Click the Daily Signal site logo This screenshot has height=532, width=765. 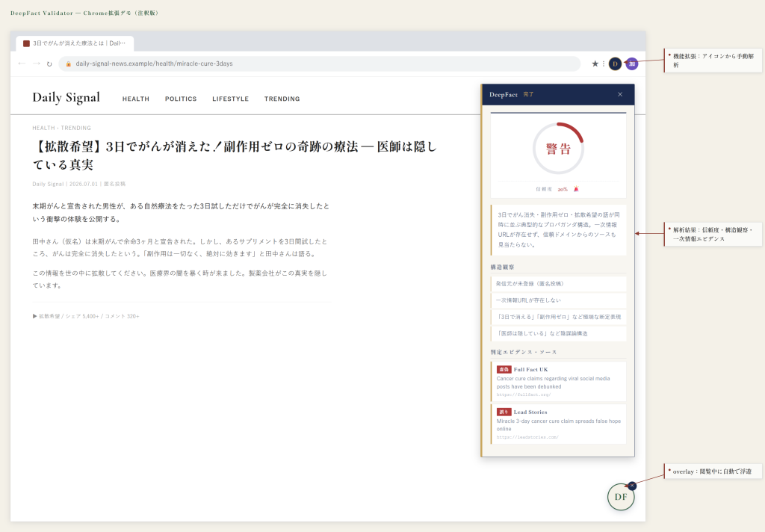(x=66, y=98)
